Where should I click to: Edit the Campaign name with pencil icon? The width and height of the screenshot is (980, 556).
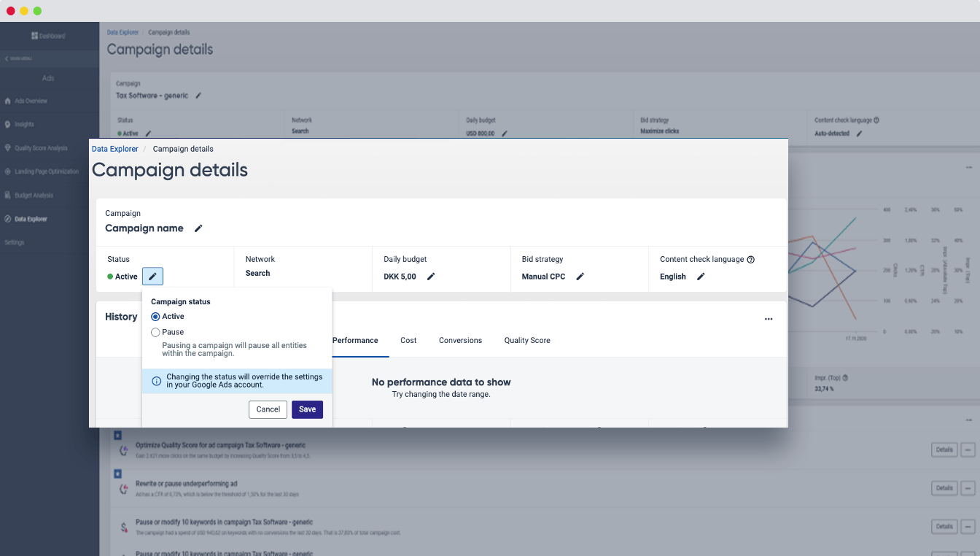point(198,228)
